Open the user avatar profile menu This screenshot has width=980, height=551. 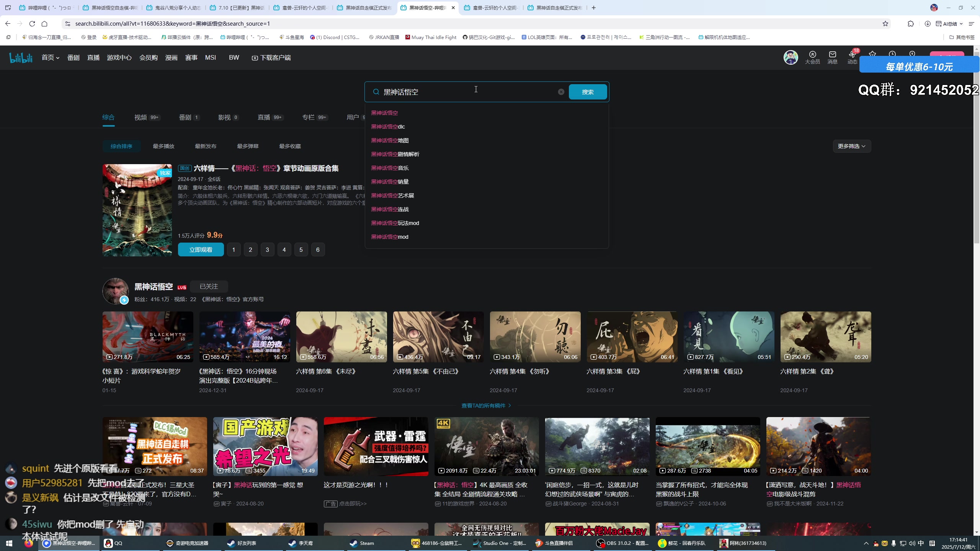(x=791, y=57)
